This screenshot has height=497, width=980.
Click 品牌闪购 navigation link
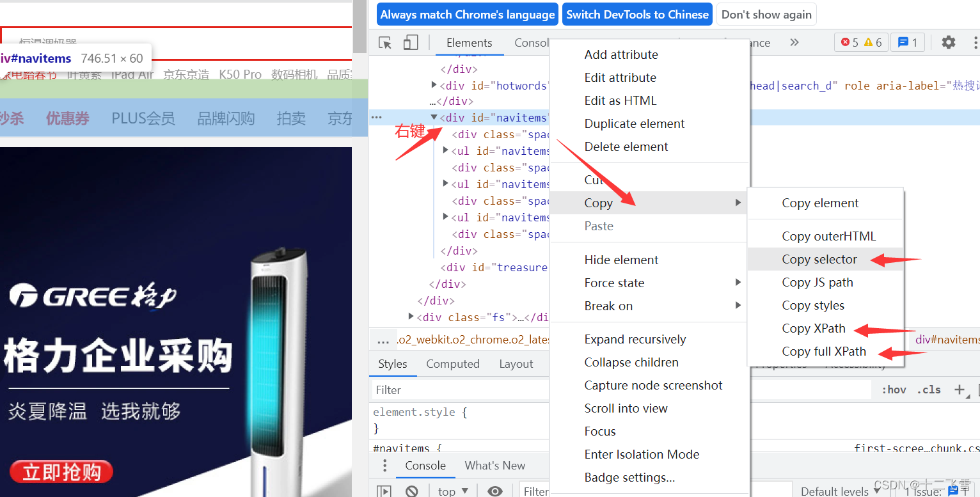pyautogui.click(x=226, y=118)
